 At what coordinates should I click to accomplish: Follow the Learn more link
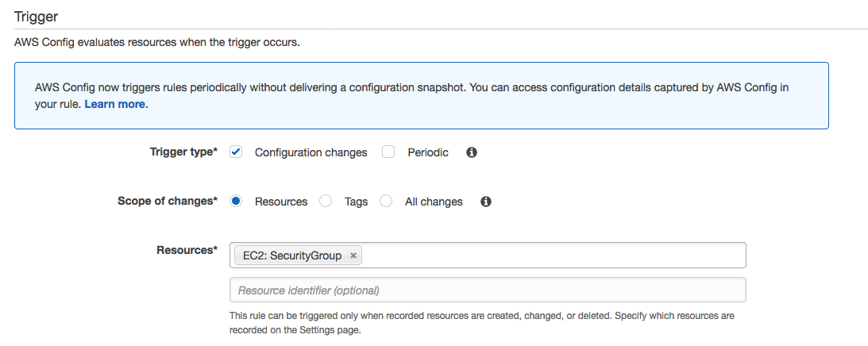[x=114, y=104]
